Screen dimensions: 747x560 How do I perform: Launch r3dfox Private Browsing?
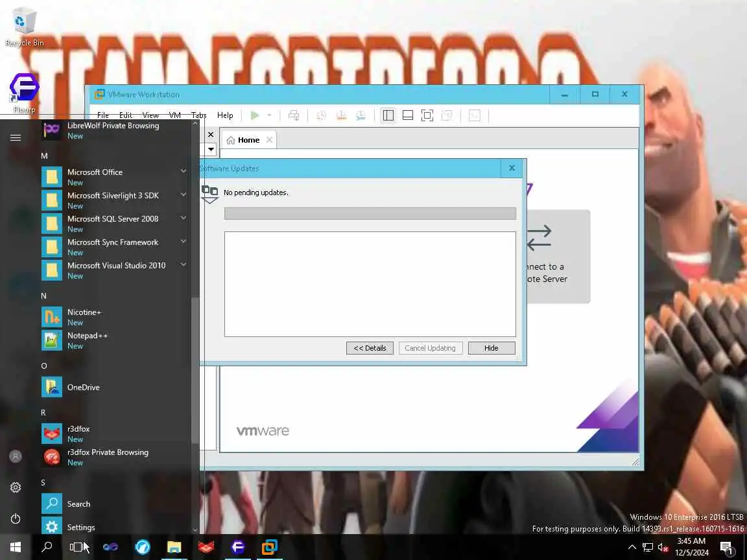114,457
